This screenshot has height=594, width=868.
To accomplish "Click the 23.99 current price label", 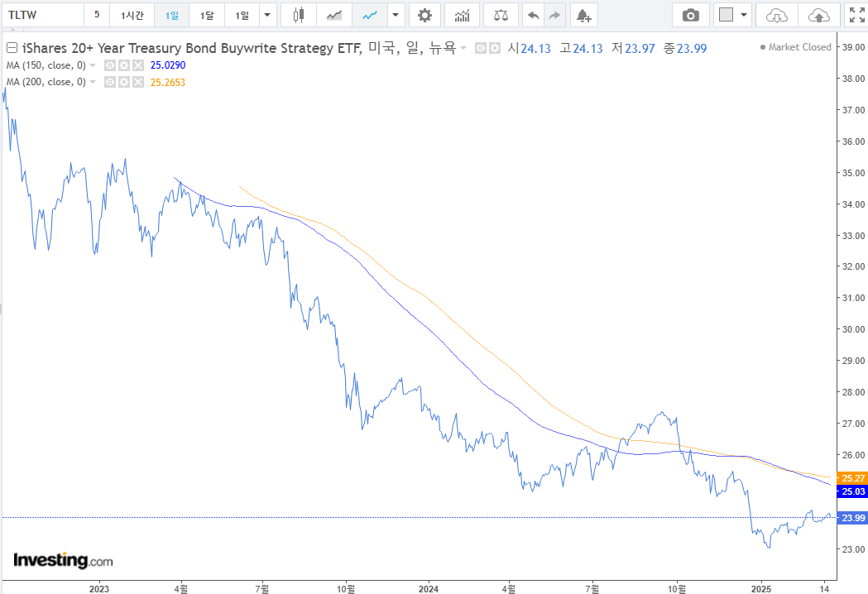I will pyautogui.click(x=852, y=518).
